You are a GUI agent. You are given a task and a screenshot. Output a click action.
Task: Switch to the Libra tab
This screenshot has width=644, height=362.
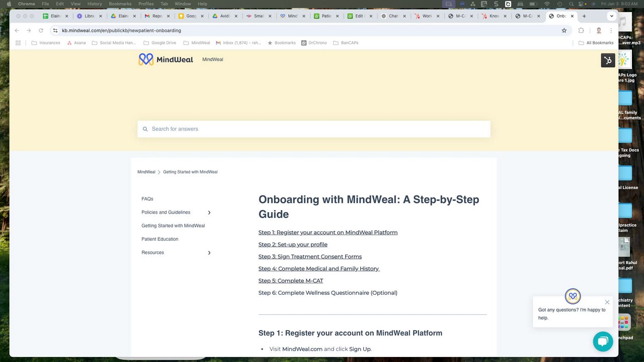point(90,16)
